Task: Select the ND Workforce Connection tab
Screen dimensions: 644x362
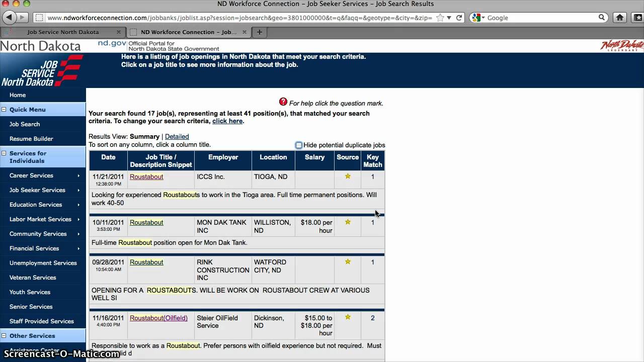Action: click(x=189, y=32)
